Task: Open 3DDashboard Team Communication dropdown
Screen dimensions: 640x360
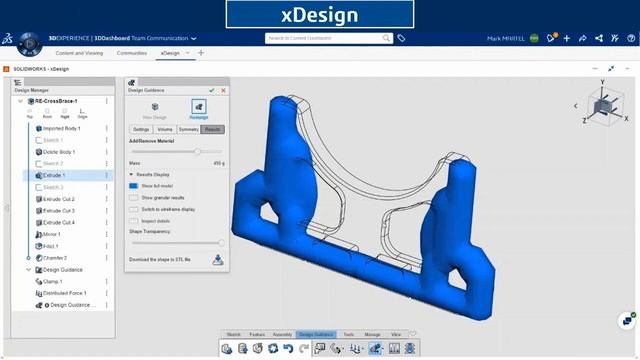Action: (x=194, y=38)
